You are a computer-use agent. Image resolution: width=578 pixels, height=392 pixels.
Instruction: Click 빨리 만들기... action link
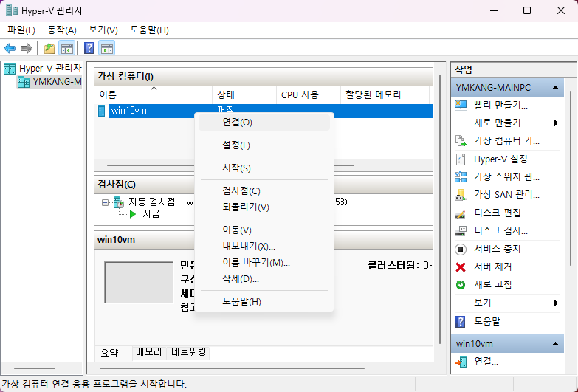[500, 106]
